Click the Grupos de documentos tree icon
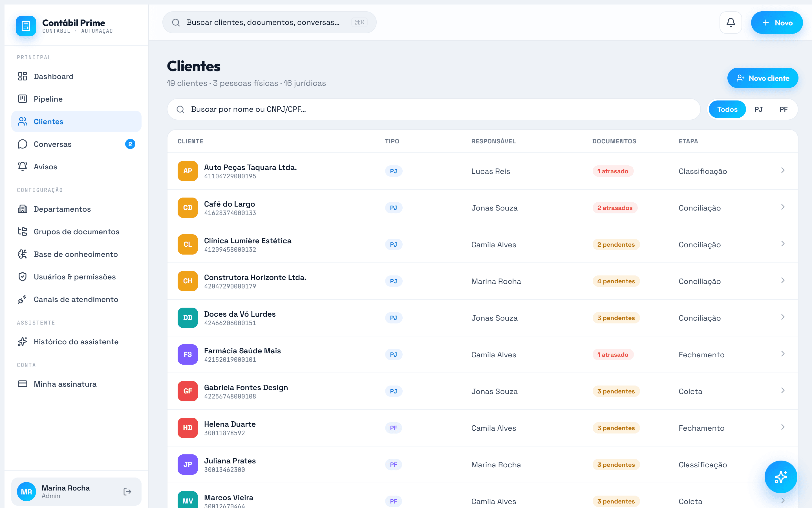The height and width of the screenshot is (508, 812). click(x=23, y=231)
